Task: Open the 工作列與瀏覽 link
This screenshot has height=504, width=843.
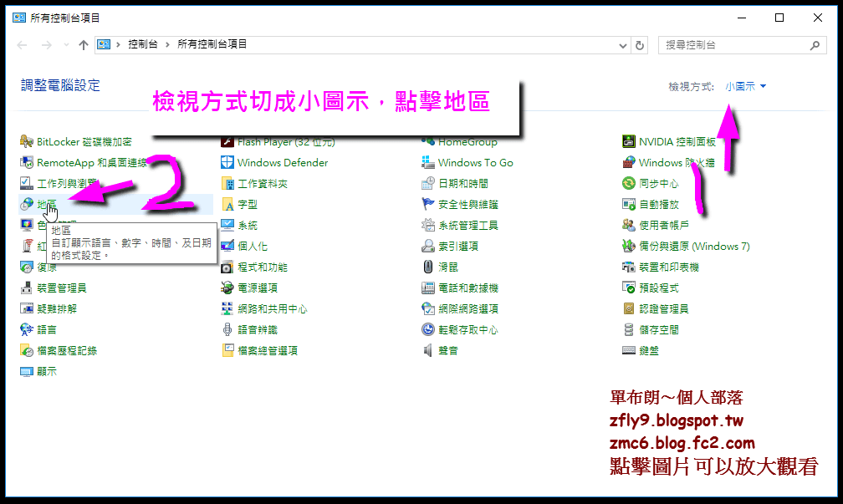Action: 67,184
